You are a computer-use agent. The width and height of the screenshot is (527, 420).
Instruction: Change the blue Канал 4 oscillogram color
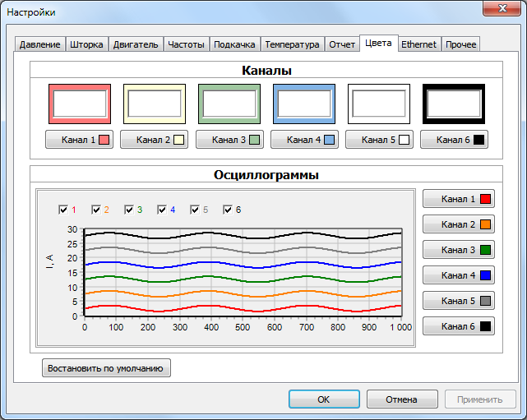click(x=459, y=275)
